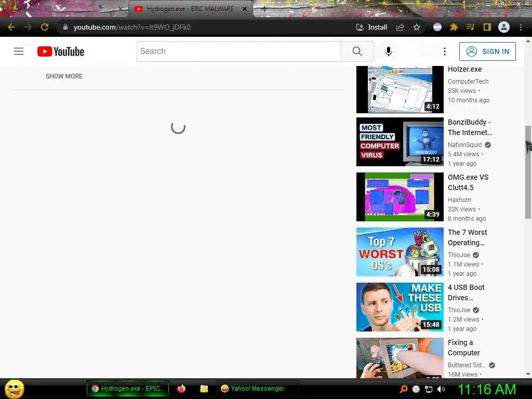Expand description with SHOW MORE

point(64,76)
